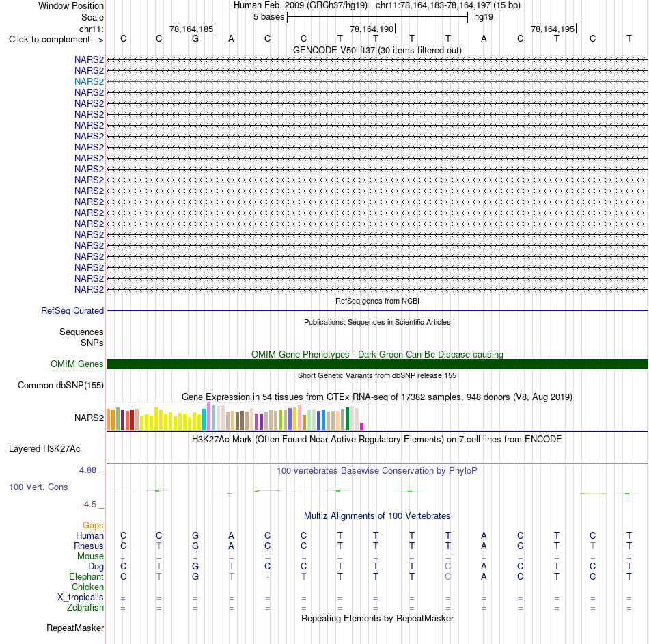Image resolution: width=649 pixels, height=644 pixels.
Task: Click the G base in the chr11 sequence row
Action: pos(195,39)
